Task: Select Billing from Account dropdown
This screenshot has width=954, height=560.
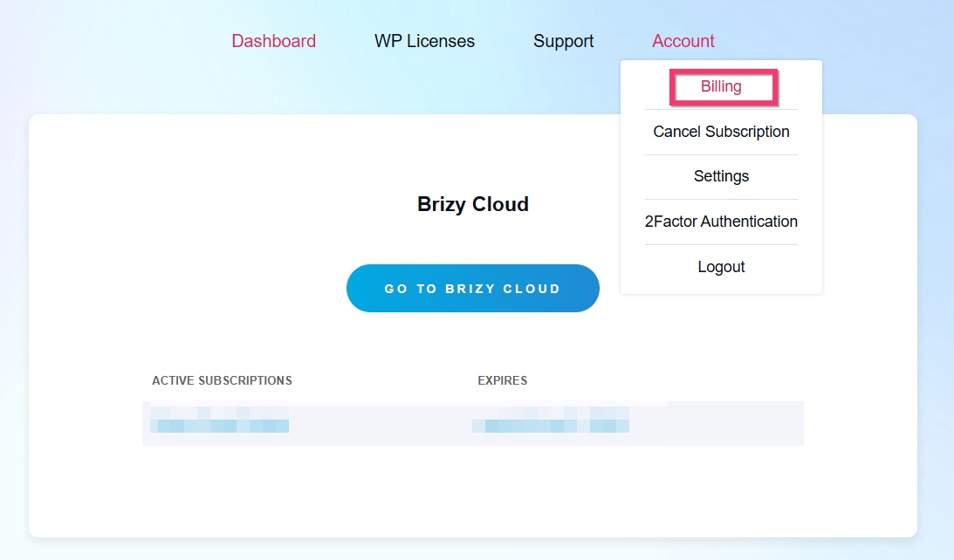Action: (722, 86)
